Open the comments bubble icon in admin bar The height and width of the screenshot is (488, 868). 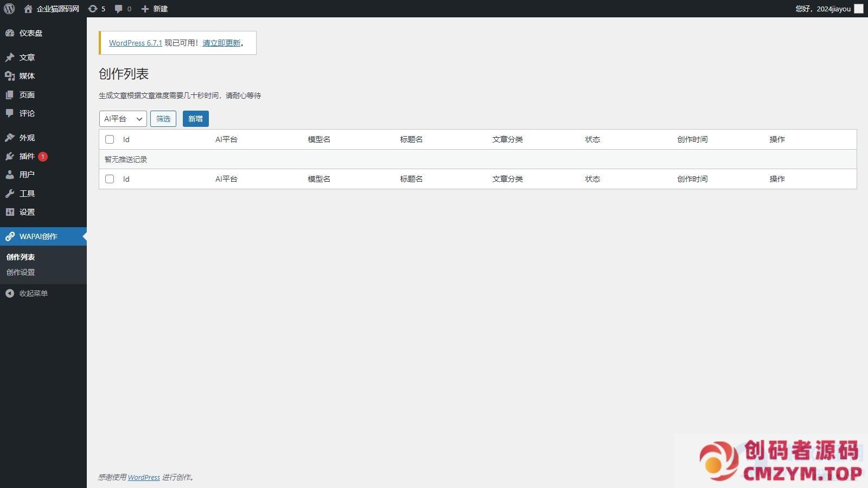119,9
